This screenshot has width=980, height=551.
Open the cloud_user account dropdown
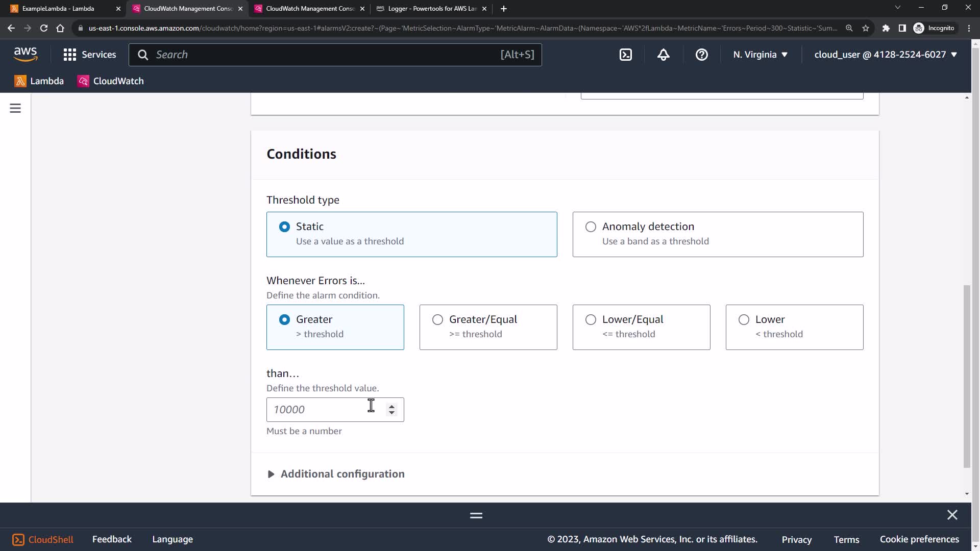click(885, 55)
